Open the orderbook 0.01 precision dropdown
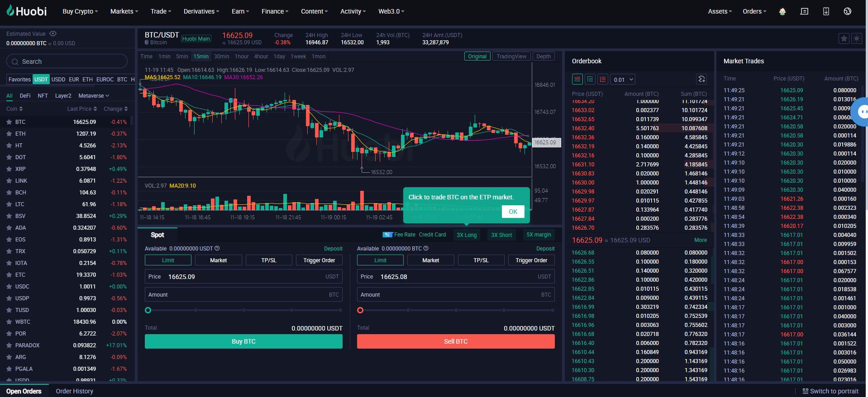 coord(623,79)
